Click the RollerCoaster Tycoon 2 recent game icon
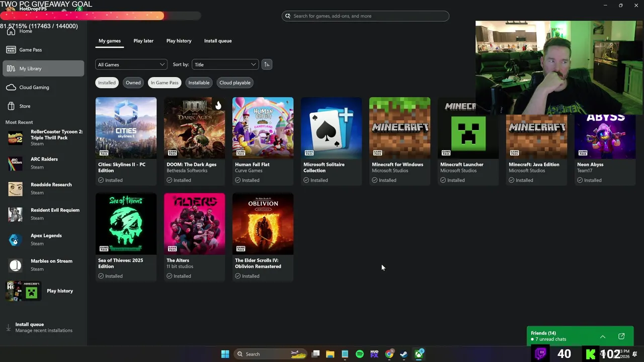The width and height of the screenshot is (644, 362). coord(15,138)
